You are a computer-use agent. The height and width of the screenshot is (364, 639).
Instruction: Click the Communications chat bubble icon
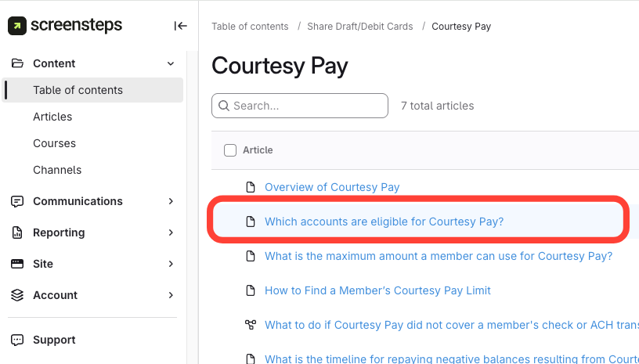point(17,201)
